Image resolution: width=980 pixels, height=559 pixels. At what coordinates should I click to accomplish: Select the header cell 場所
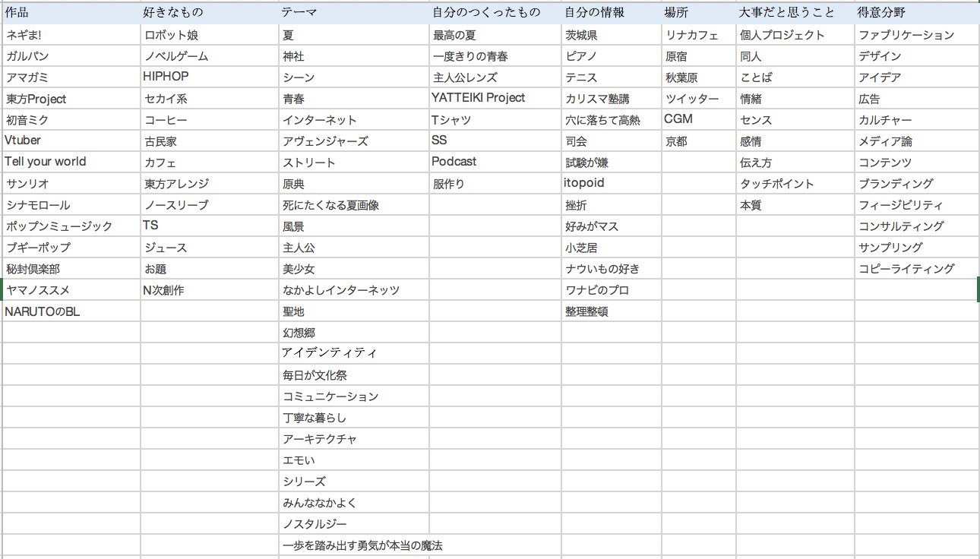(698, 12)
